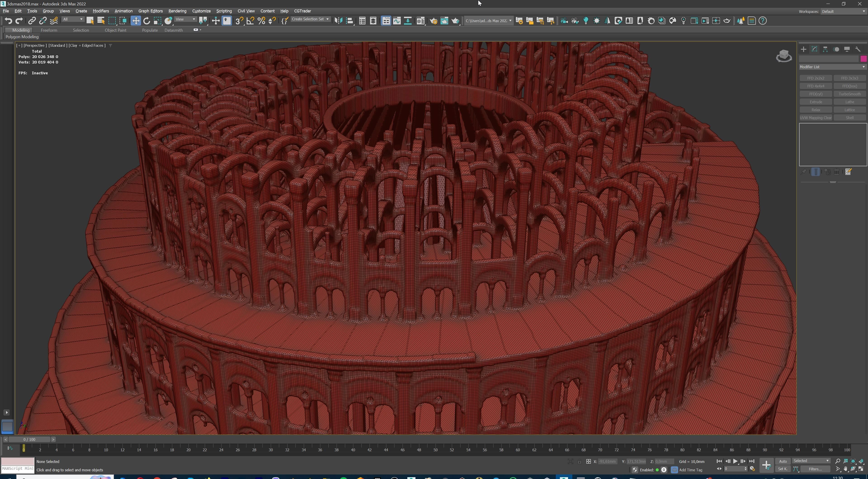The height and width of the screenshot is (479, 868).
Task: Toggle Spinner Snap
Action: [x=272, y=21]
